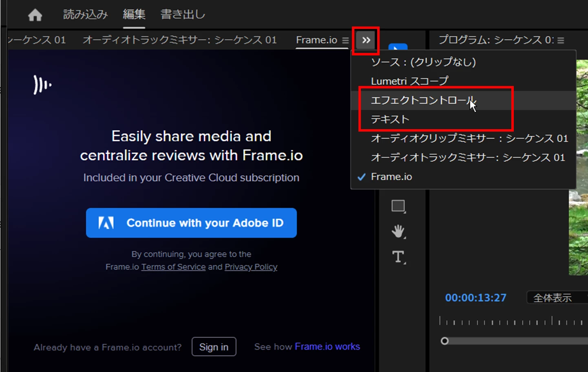This screenshot has height=372, width=588.
Task: Open オーディオトラックミキサー: シーケンス 01 panel tab
Action: (x=180, y=40)
